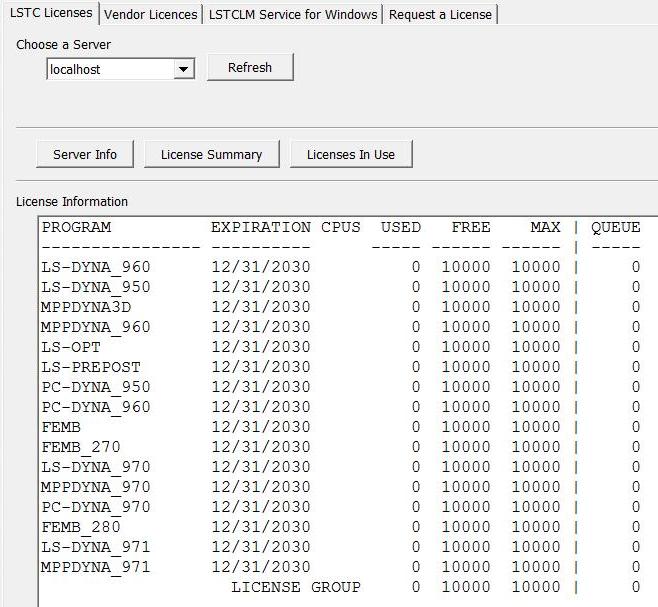658x607 pixels.
Task: Click the Server Info button
Action: (x=85, y=154)
